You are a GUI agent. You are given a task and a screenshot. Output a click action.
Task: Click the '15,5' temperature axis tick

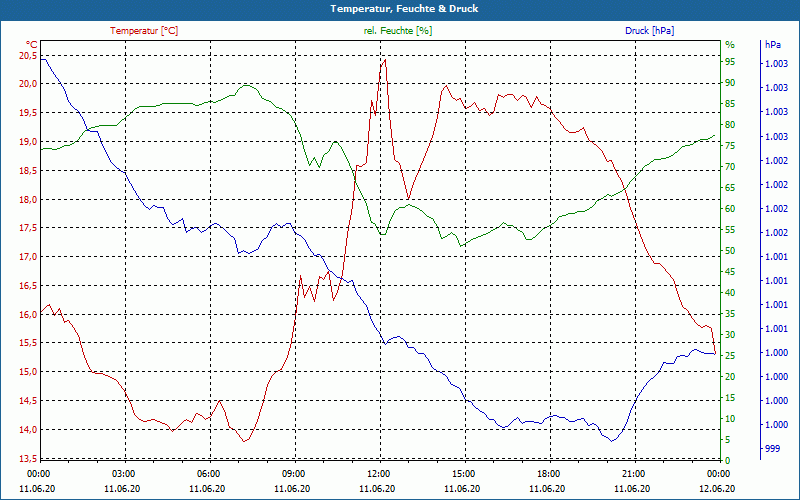pos(29,343)
